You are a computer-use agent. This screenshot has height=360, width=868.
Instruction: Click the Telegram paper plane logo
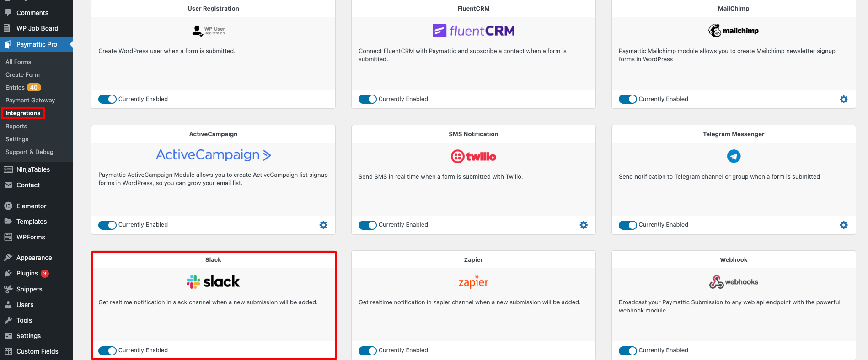pos(734,156)
